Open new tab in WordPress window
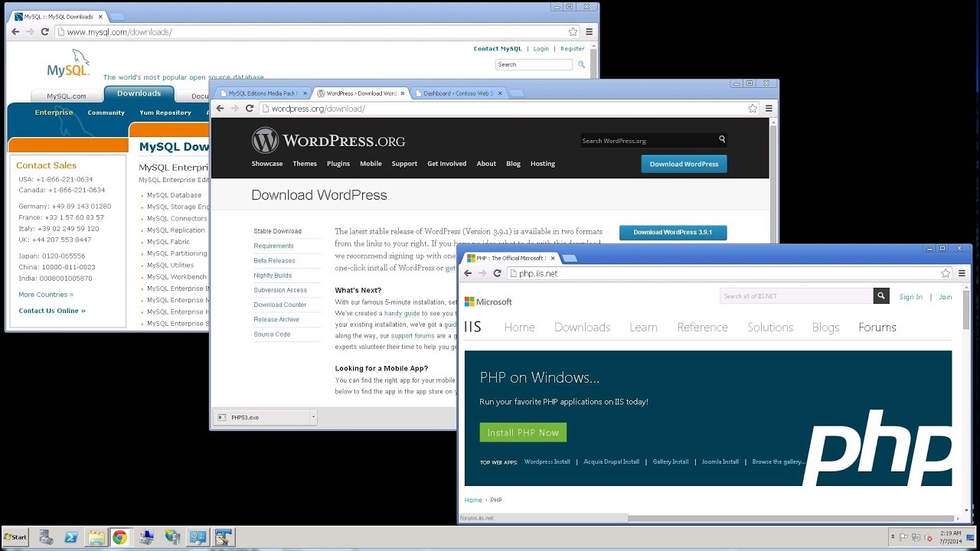 click(517, 93)
